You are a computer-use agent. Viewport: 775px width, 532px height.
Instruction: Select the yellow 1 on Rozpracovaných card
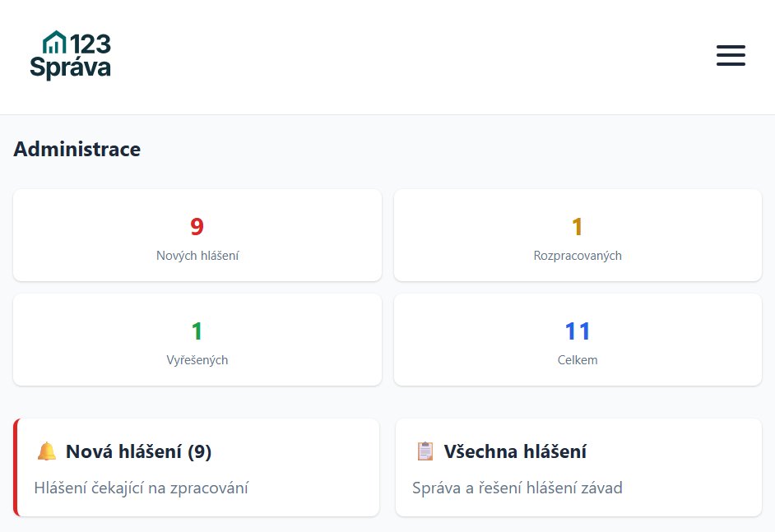click(578, 227)
